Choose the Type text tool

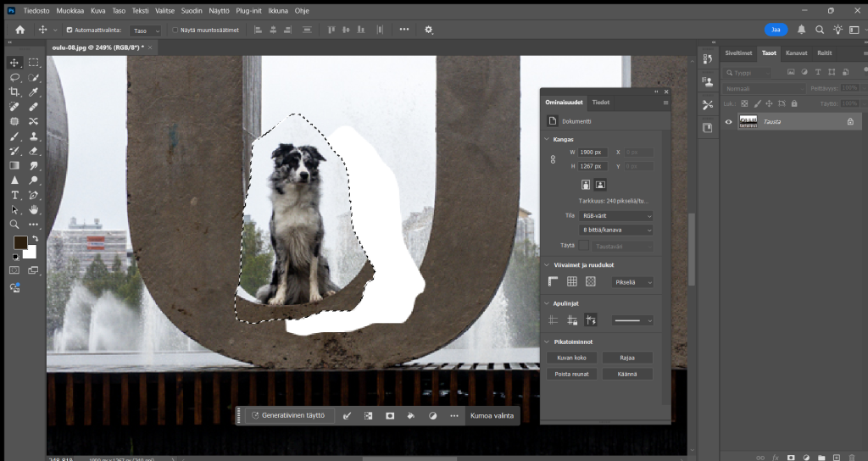click(x=14, y=195)
